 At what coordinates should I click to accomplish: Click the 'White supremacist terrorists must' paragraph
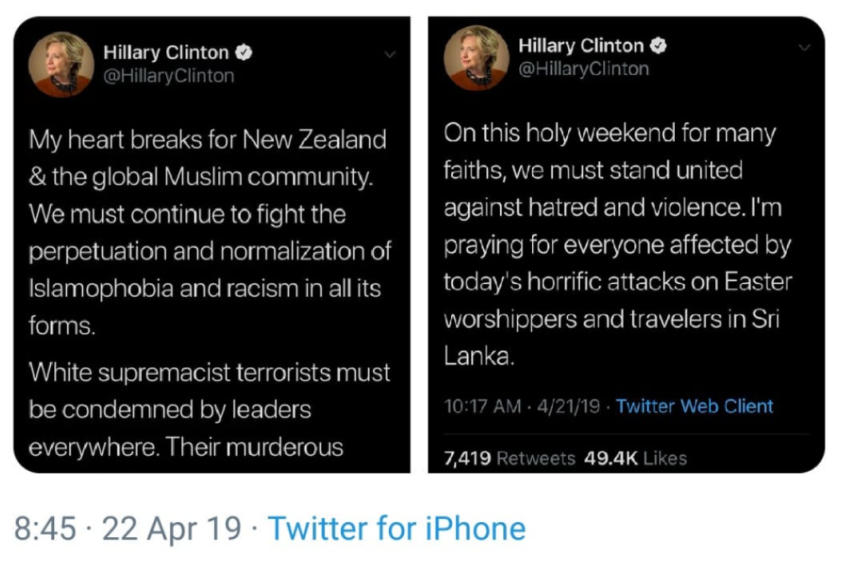click(x=210, y=410)
